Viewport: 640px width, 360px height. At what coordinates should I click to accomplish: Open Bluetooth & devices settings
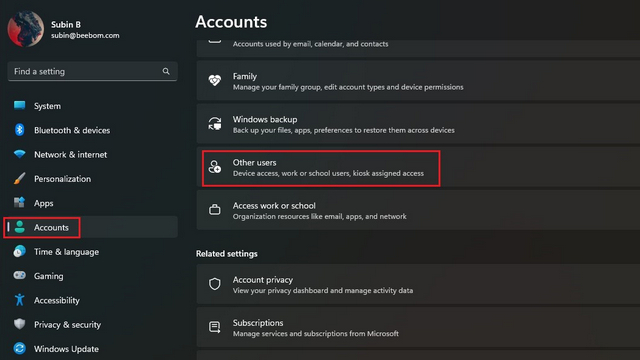(92, 130)
